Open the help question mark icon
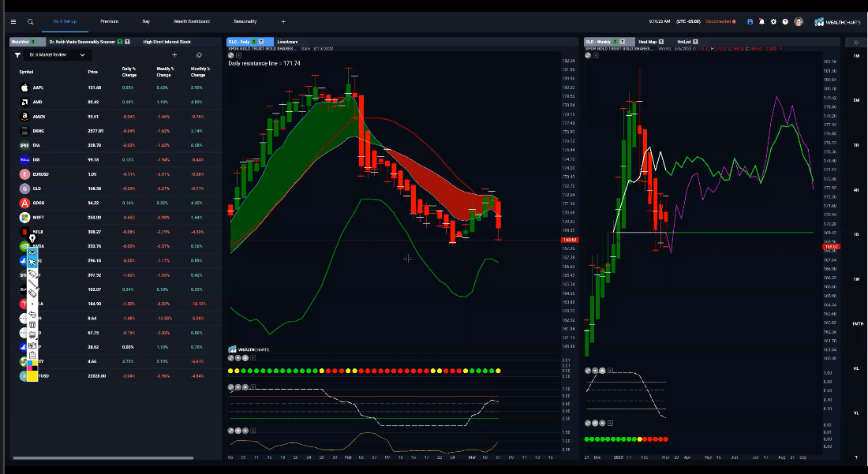 [x=785, y=21]
